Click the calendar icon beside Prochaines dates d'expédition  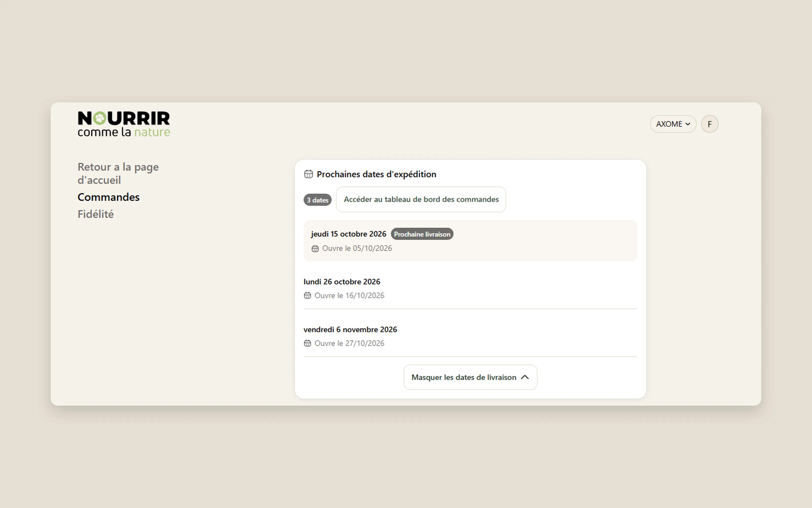click(x=308, y=174)
